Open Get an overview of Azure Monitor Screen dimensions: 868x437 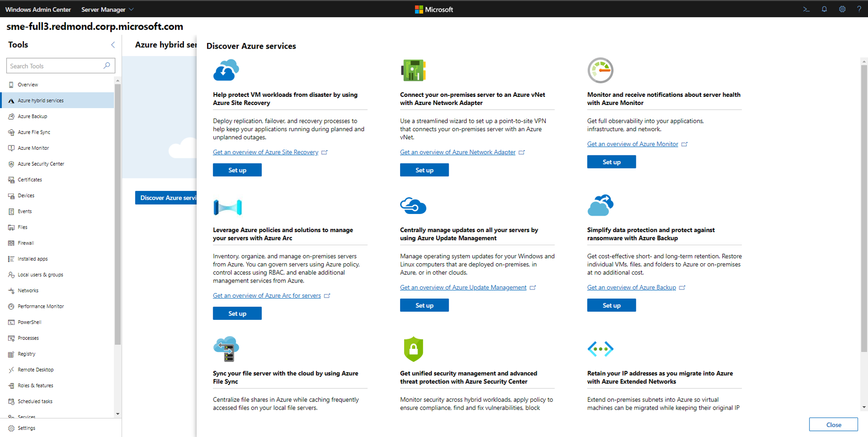pos(632,144)
